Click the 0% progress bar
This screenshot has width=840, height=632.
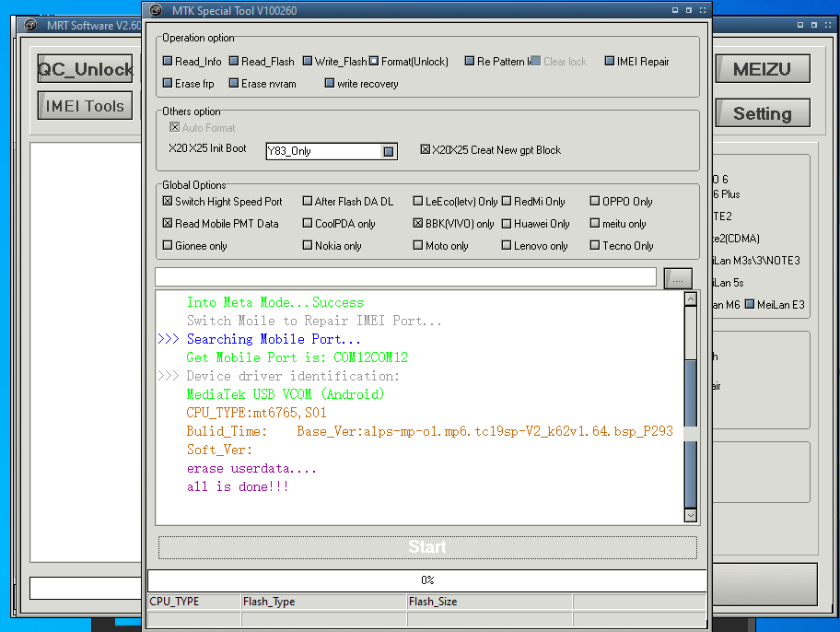(427, 580)
